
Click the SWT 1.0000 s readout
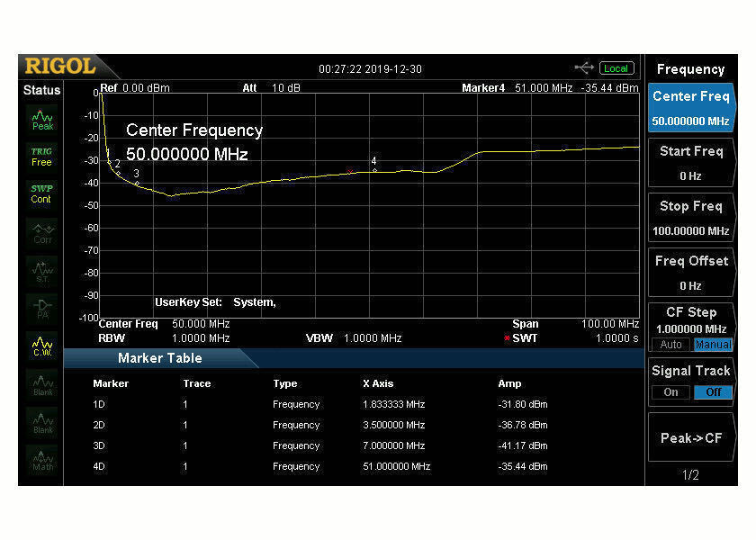(x=576, y=338)
